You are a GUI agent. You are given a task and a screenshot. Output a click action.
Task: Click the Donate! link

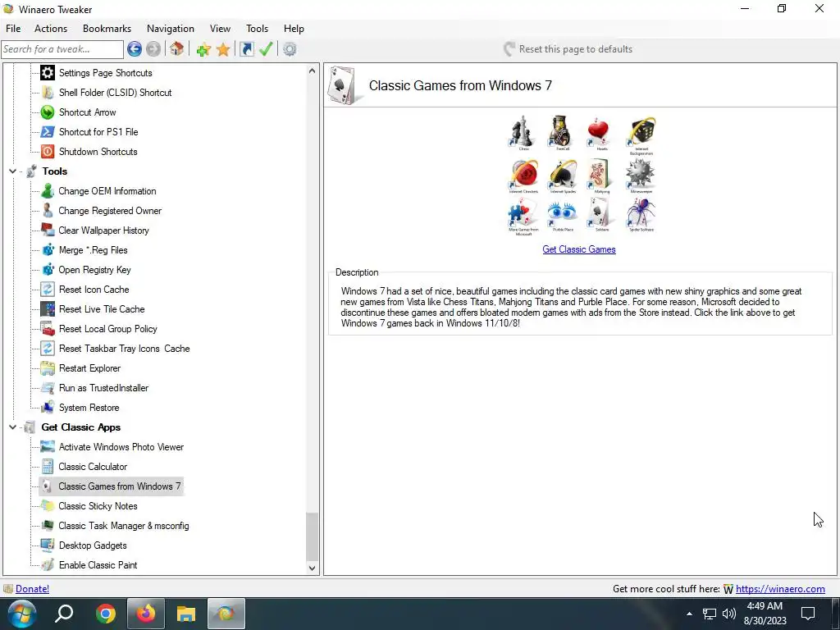(32, 589)
